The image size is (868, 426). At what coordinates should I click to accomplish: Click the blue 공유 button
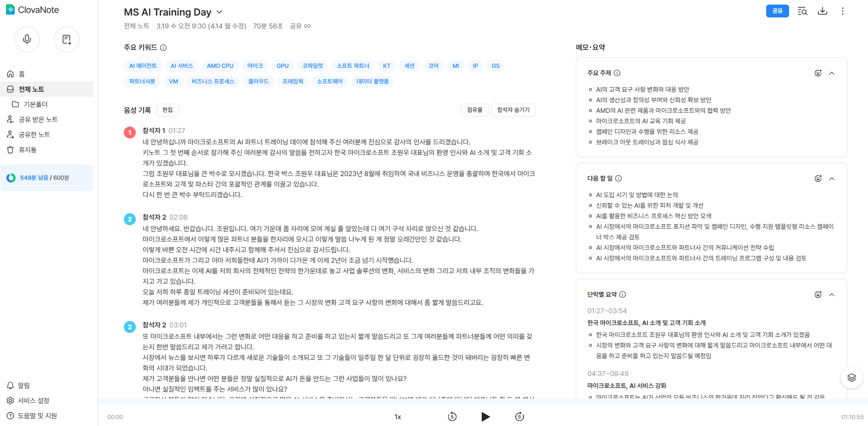click(777, 11)
